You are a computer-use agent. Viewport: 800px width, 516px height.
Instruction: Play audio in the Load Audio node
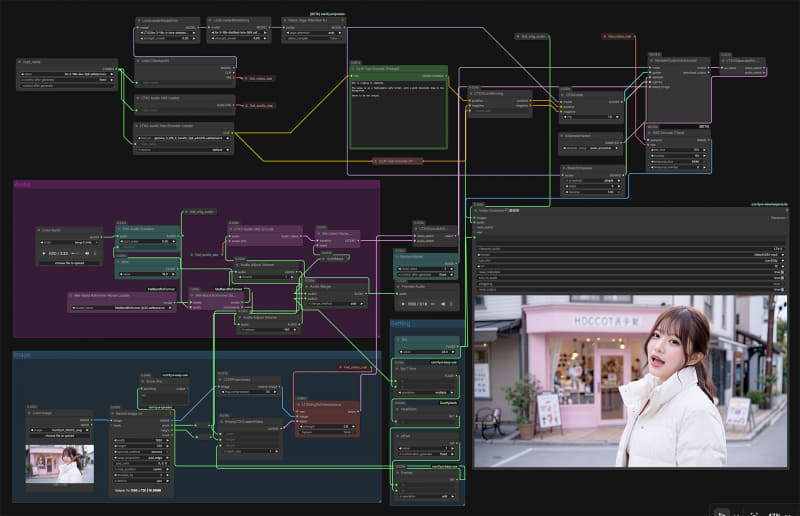coord(44,253)
